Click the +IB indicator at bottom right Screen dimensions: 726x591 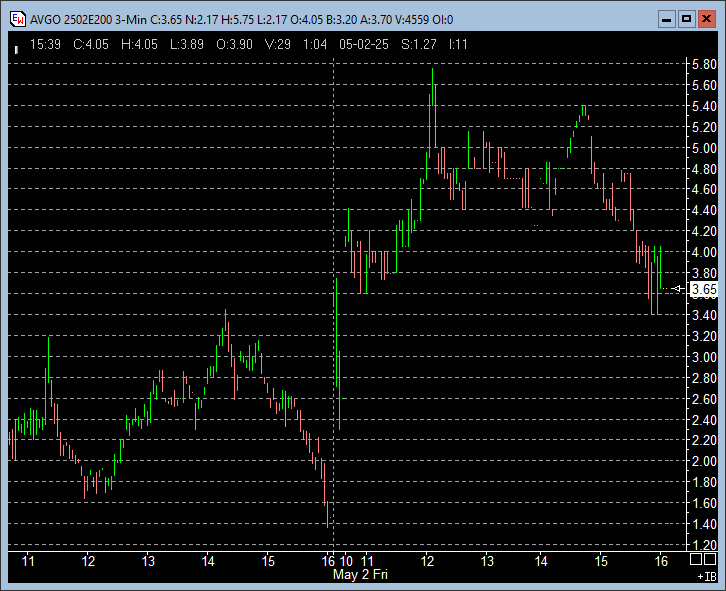707,577
